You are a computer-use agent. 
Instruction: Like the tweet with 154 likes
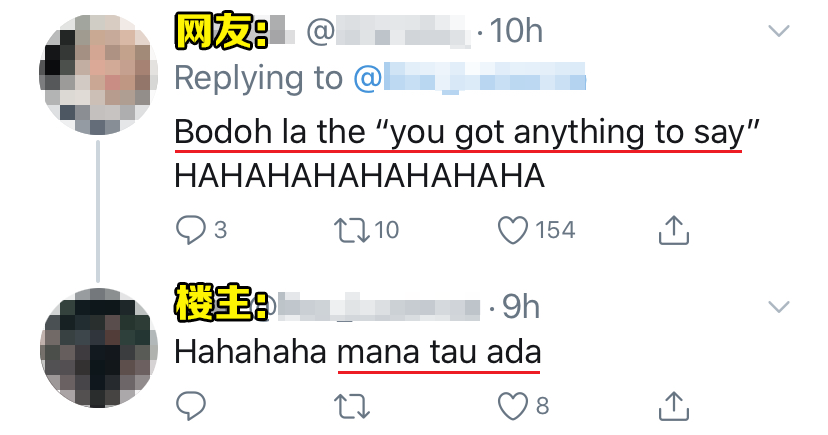(512, 230)
